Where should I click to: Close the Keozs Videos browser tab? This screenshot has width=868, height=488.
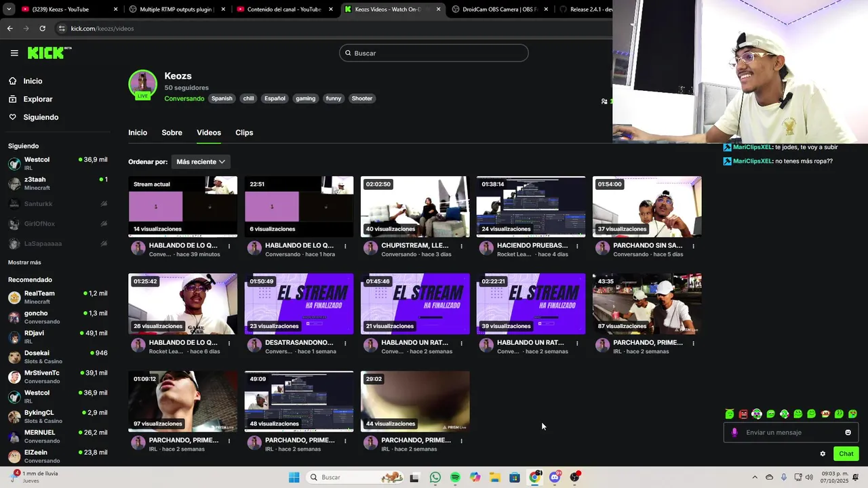tap(438, 9)
